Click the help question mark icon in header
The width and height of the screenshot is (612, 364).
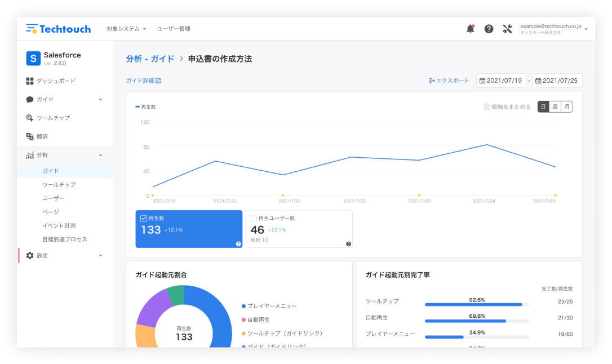coord(489,29)
